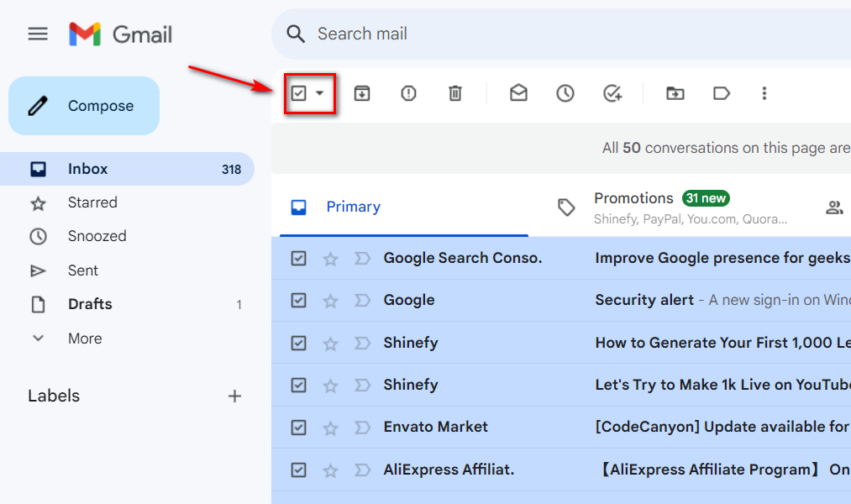
Task: Open the More options three-dot menu
Action: click(x=764, y=93)
